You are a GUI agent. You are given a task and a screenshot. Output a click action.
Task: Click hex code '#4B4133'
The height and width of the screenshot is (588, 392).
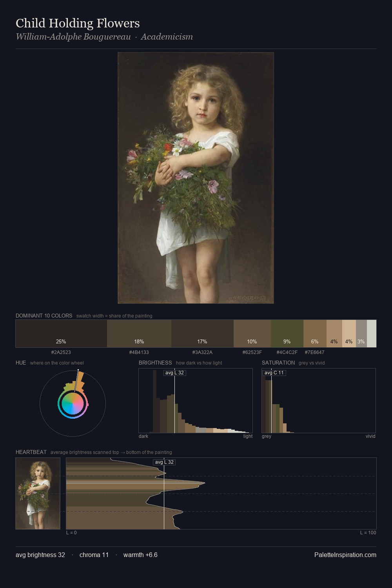(139, 352)
